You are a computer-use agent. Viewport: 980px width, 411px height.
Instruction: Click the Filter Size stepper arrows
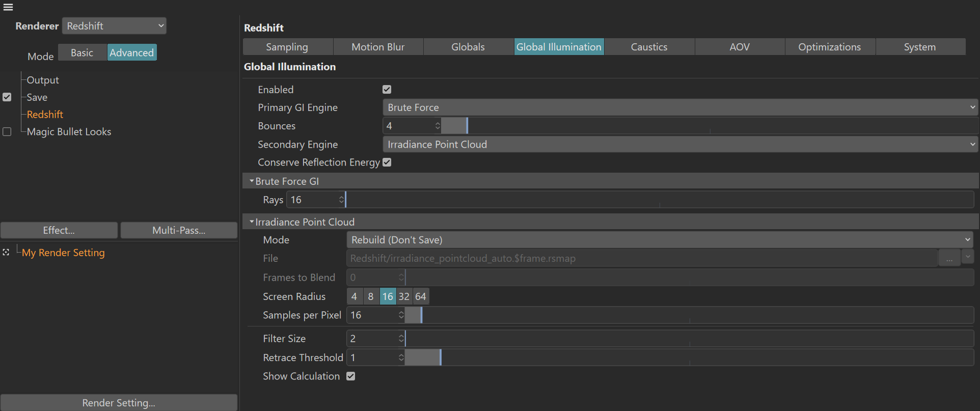(401, 339)
